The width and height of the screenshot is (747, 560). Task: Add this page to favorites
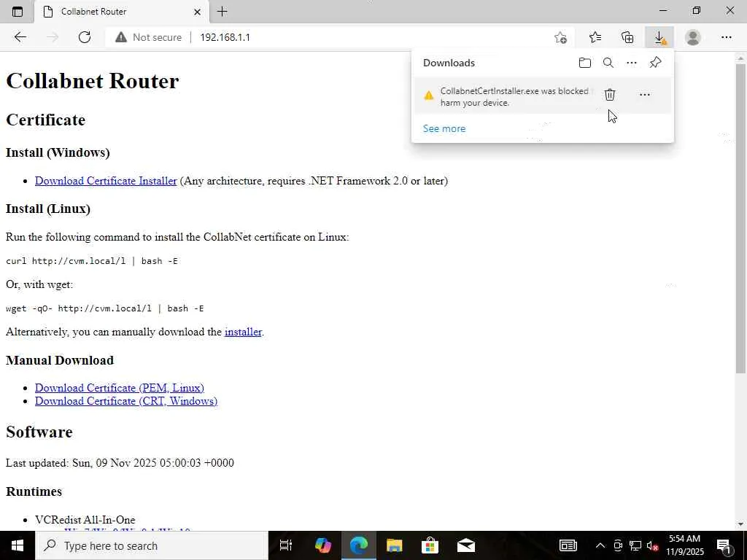561,37
